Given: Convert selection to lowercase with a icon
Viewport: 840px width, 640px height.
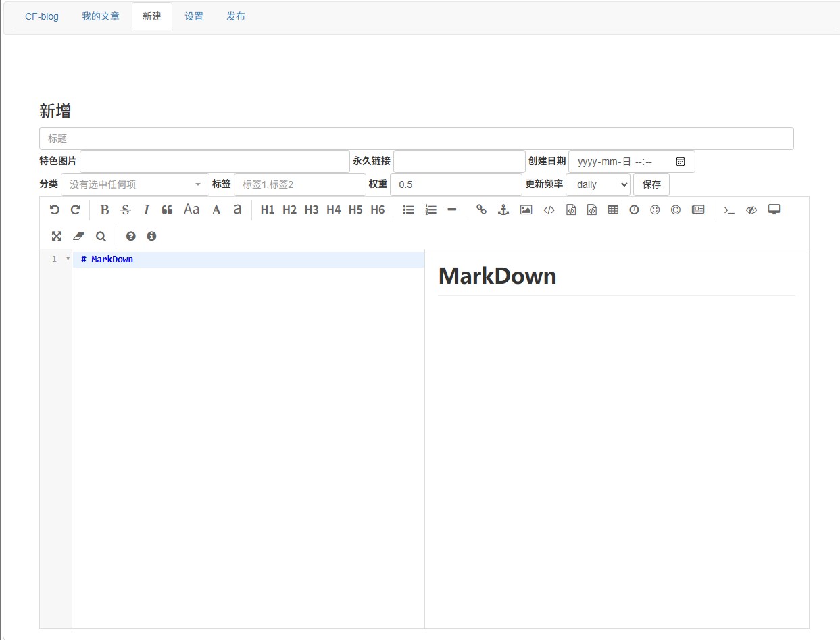Looking at the screenshot, I should pyautogui.click(x=237, y=210).
